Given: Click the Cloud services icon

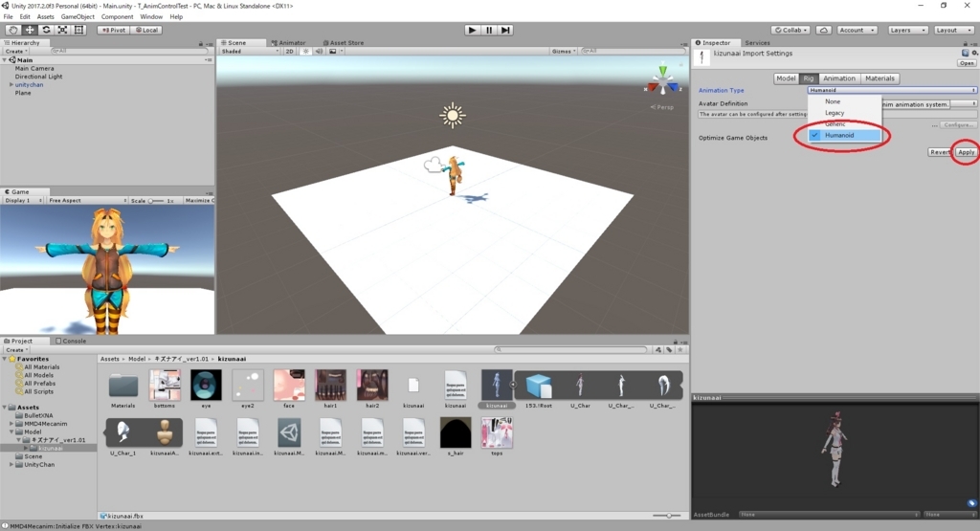Looking at the screenshot, I should 824,30.
